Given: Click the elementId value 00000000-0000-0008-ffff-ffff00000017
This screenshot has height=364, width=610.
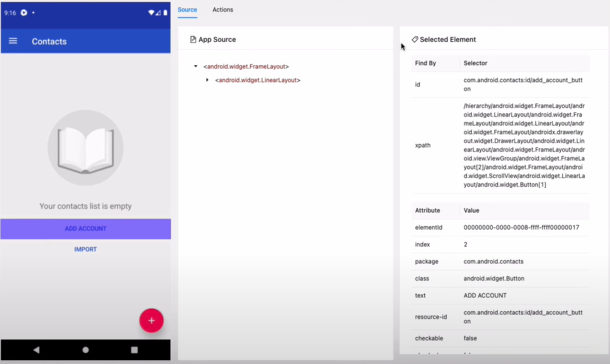Looking at the screenshot, I should (x=521, y=227).
